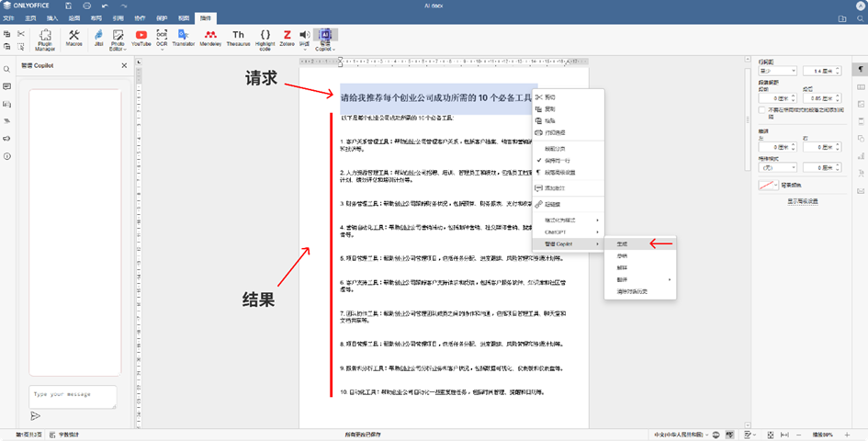Click zoom in plus button in status bar
The width and height of the screenshot is (868, 441).
tap(847, 435)
